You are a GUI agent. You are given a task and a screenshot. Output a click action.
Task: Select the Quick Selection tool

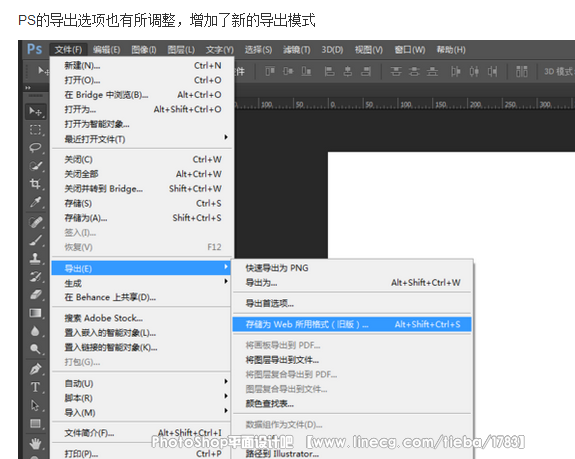click(35, 166)
